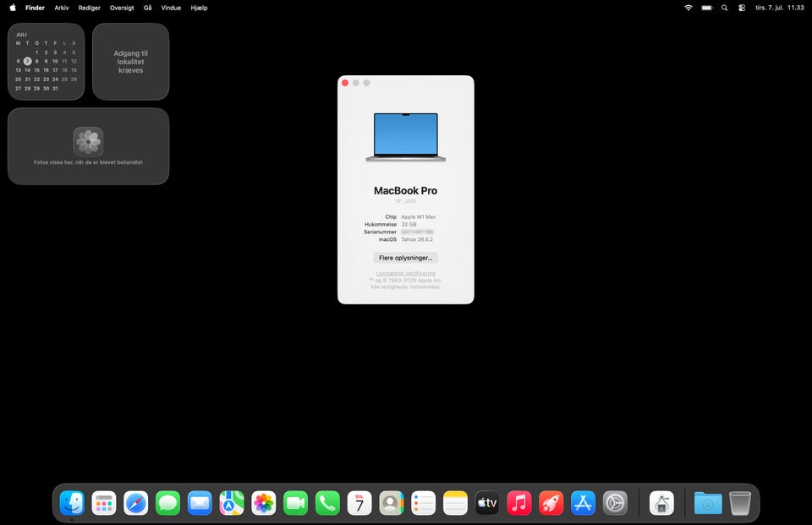Select day 17 in calendar widget
The width and height of the screenshot is (812, 525).
click(55, 70)
